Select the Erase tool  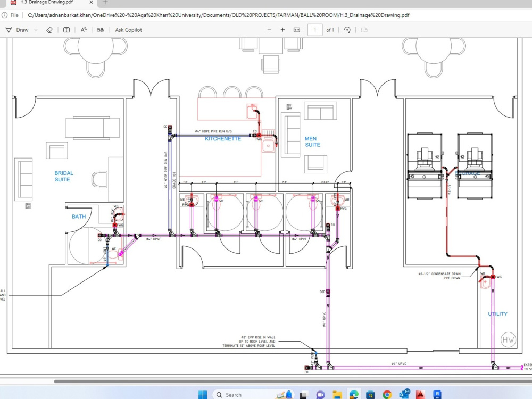tap(49, 30)
